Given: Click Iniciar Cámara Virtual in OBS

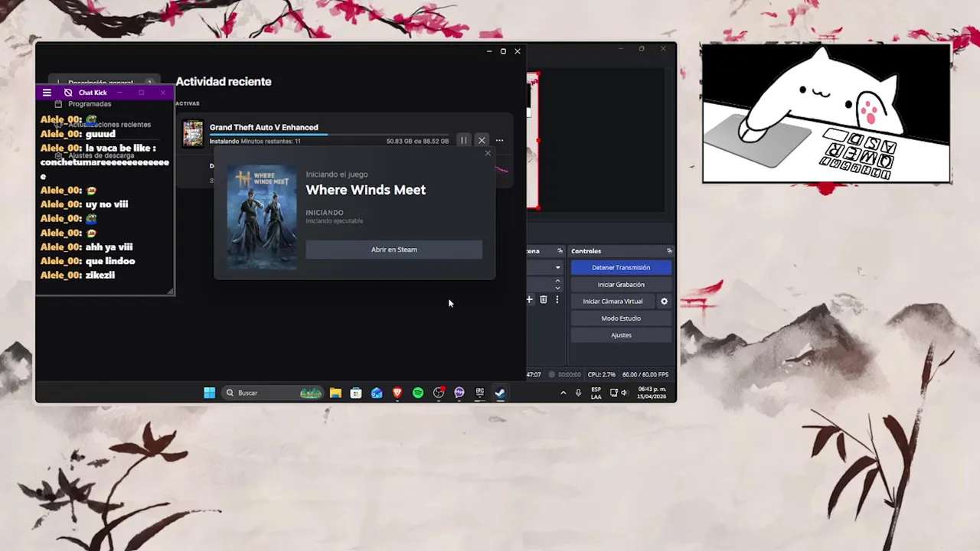Looking at the screenshot, I should tap(612, 302).
